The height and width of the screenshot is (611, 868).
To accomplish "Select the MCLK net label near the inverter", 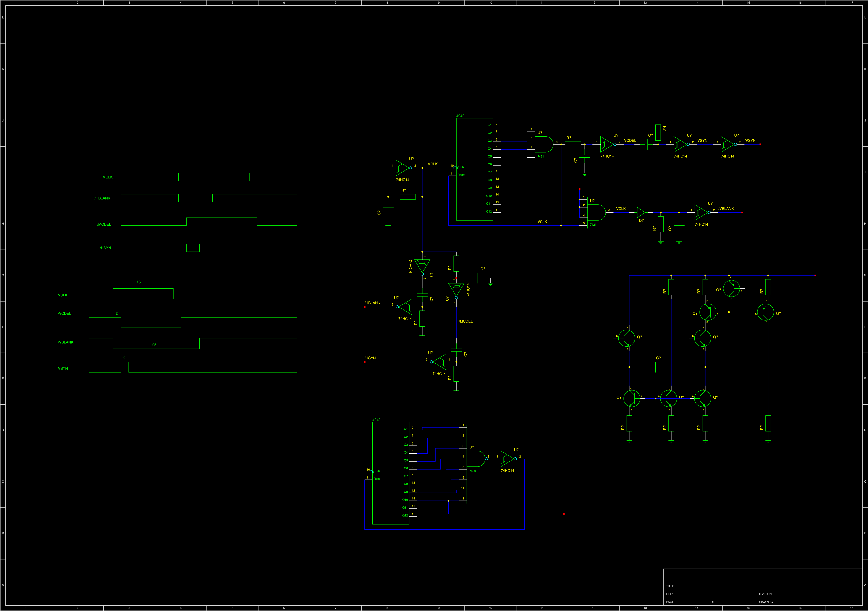I will coord(432,164).
